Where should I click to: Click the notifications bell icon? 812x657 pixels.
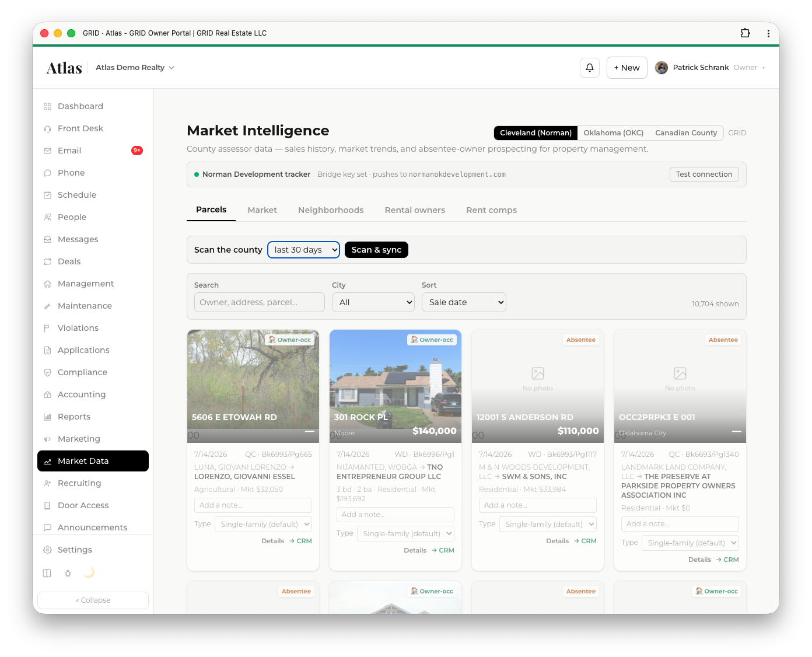[x=590, y=68]
